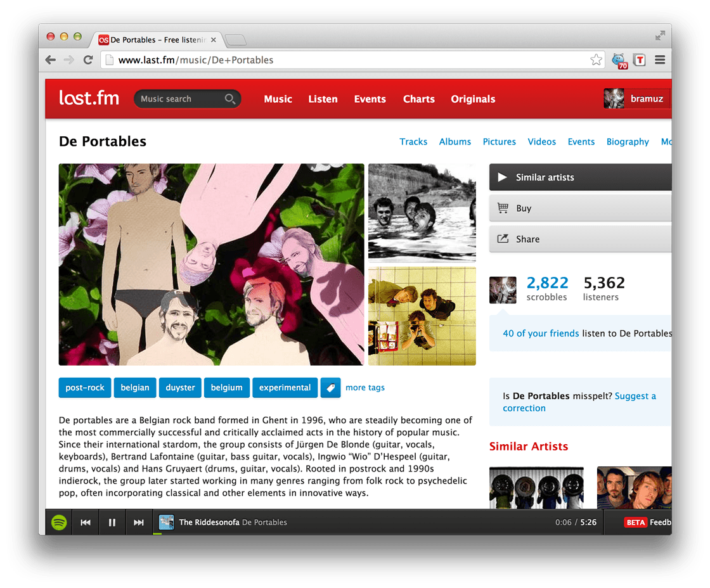Viewport: 710px width, 588px height.
Task: Click De Portables artist name in player
Action: pos(264,522)
